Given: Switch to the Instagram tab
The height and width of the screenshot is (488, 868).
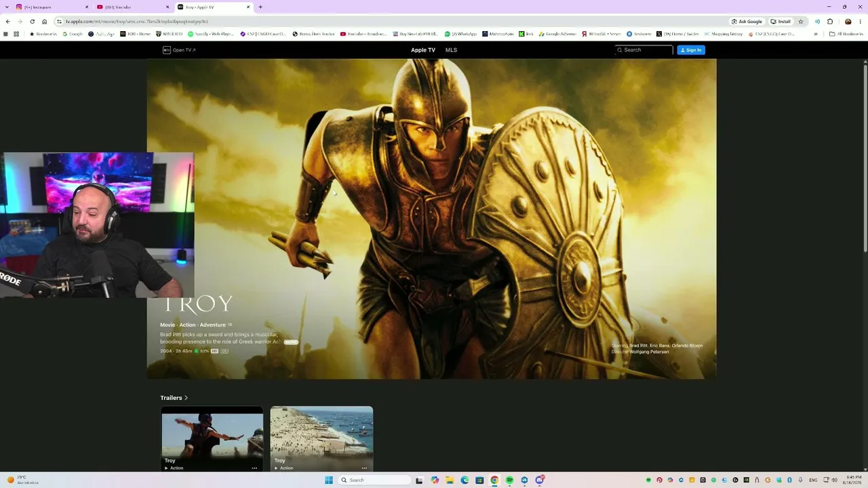Looking at the screenshot, I should pyautogui.click(x=52, y=7).
